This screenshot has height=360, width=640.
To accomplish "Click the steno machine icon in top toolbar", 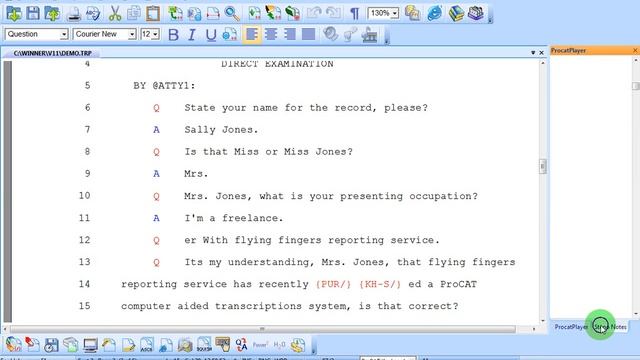I will pyautogui.click(x=476, y=13).
